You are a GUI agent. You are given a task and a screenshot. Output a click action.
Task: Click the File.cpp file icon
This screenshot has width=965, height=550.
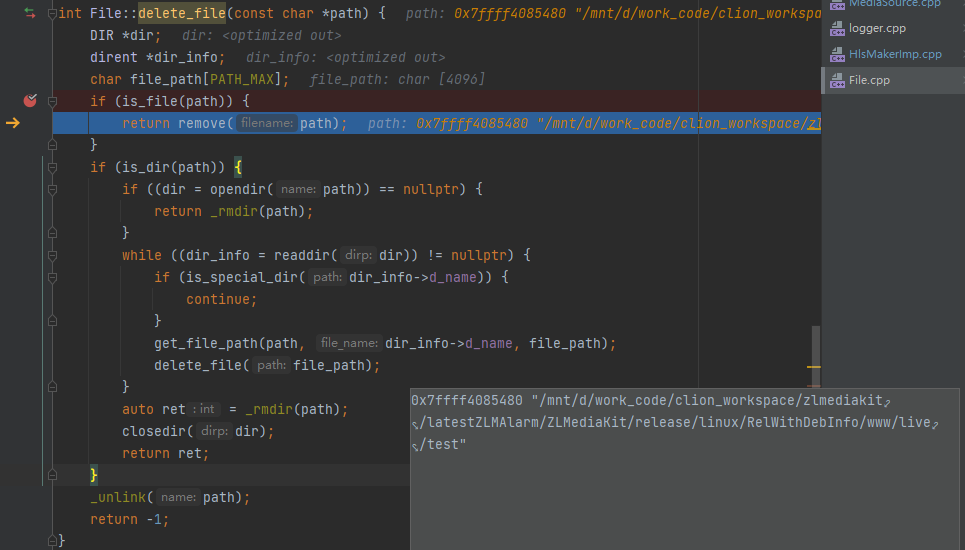pos(837,80)
